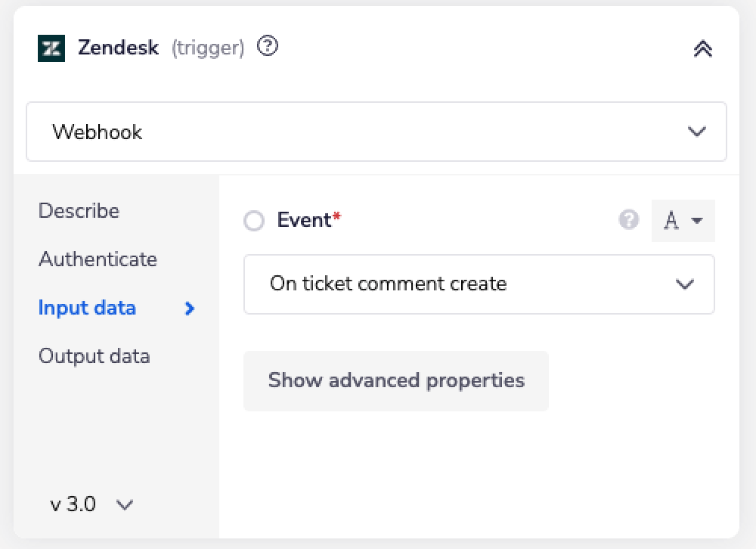Click the chevron in the Webhook selector
Image resolution: width=756 pixels, height=549 pixels.
click(x=696, y=132)
